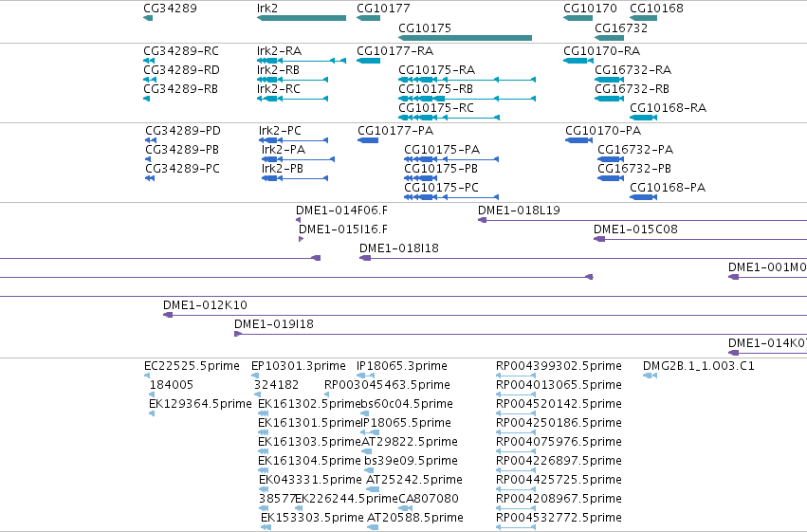Select EST bs60c04.5prime

[x=406, y=404]
